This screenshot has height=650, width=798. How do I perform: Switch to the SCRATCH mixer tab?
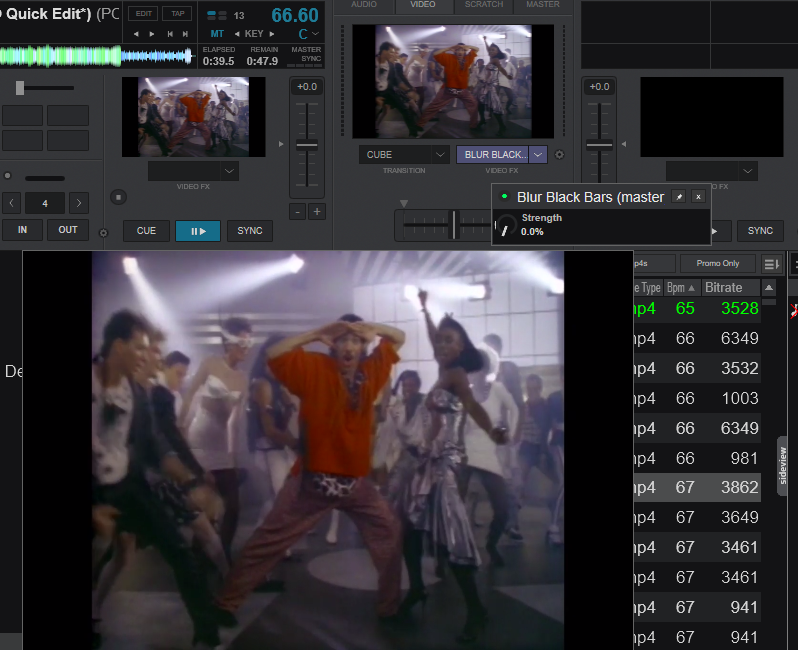click(483, 5)
